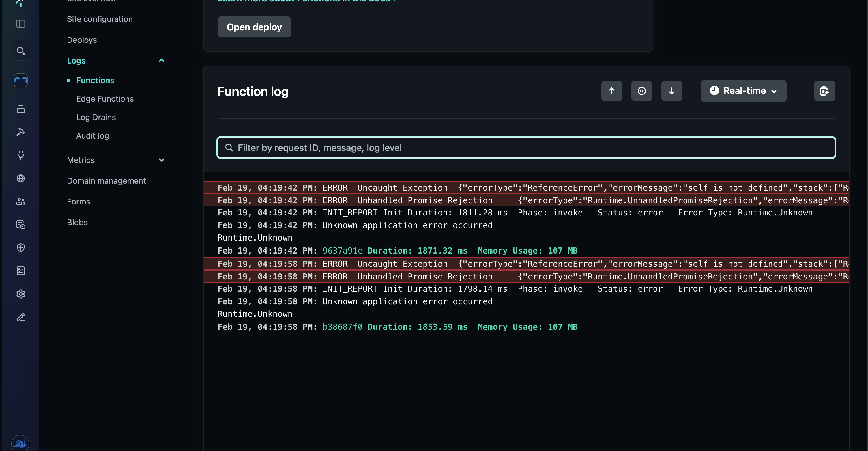
Task: Pause the real-time function log
Action: click(x=641, y=91)
